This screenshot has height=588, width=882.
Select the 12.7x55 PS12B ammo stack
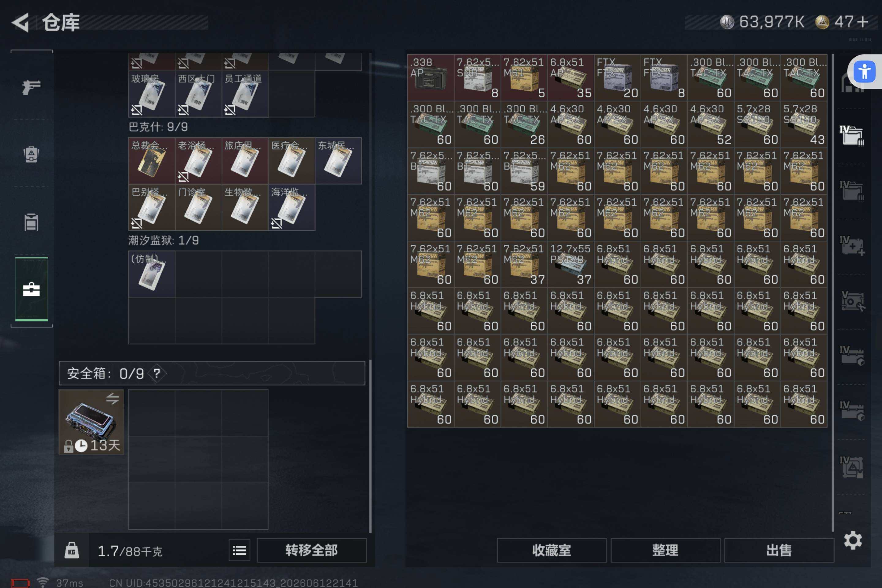[x=571, y=264]
